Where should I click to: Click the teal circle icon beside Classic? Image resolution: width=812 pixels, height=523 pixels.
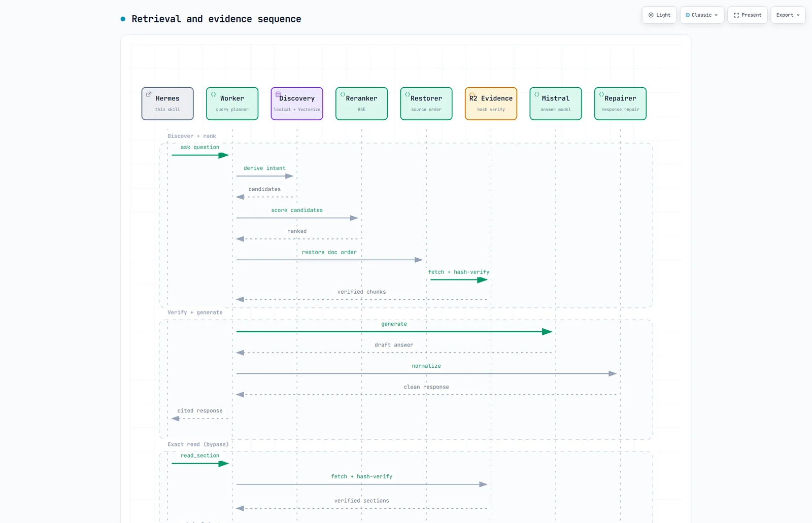pyautogui.click(x=688, y=15)
